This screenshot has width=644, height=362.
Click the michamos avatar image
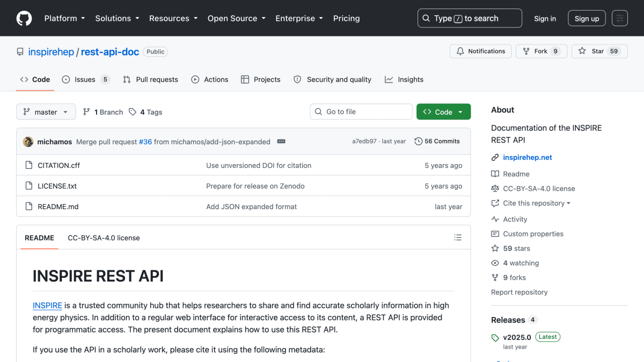pyautogui.click(x=28, y=142)
